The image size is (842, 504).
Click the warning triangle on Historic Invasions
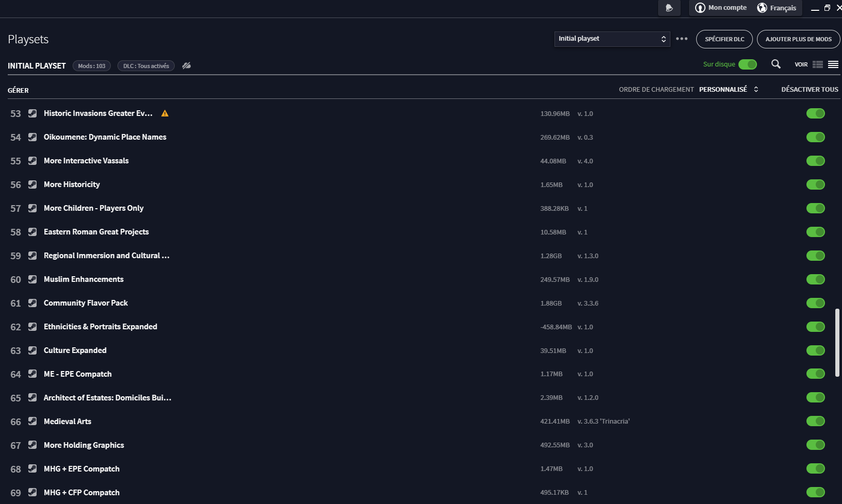click(x=165, y=113)
